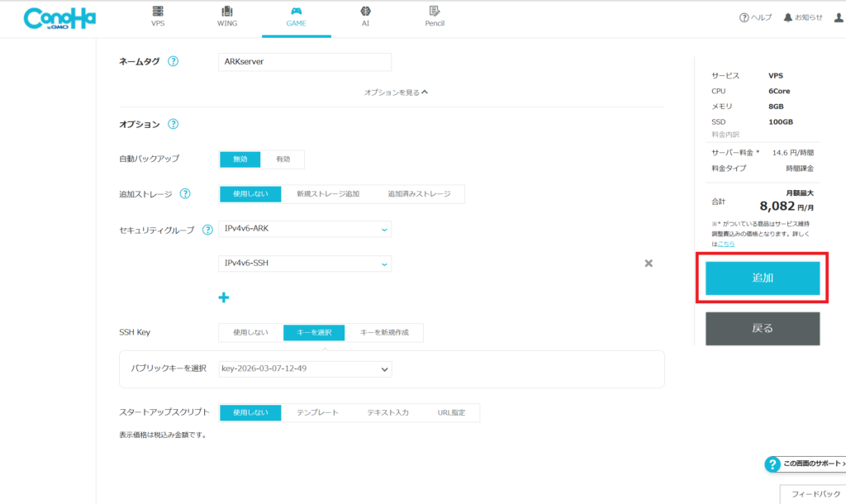This screenshot has height=504, width=846.
Task: Collapse the オプションを見る section
Action: pos(396,93)
